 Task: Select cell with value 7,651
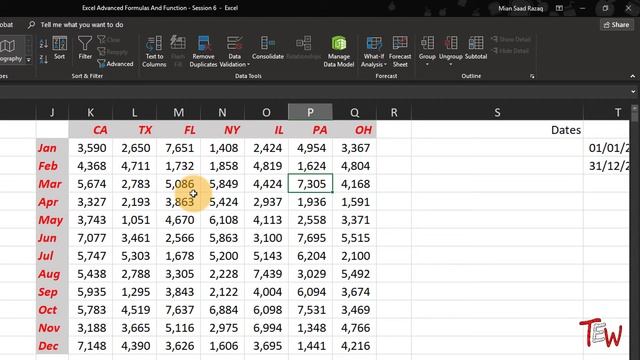[179, 148]
